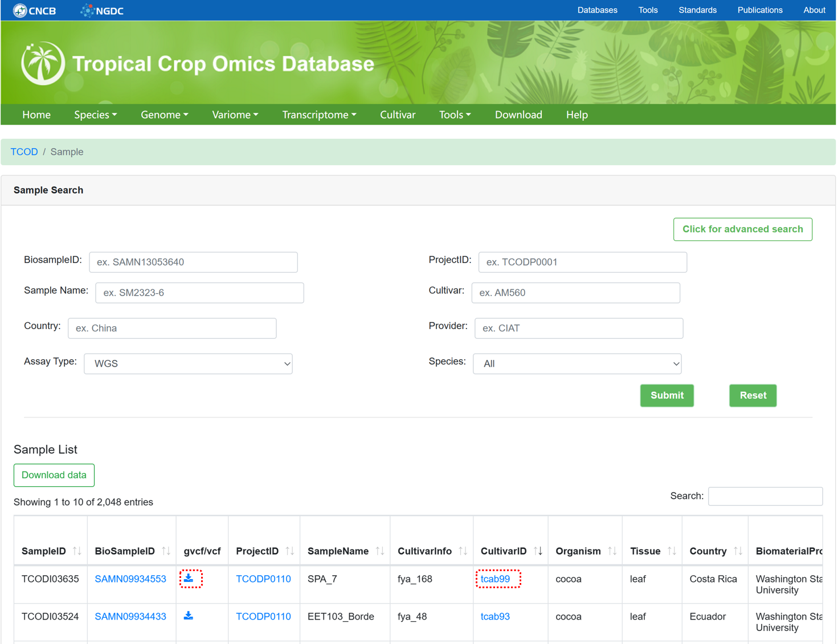The height and width of the screenshot is (644, 838).
Task: Open the Cultivar menu item
Action: (398, 114)
